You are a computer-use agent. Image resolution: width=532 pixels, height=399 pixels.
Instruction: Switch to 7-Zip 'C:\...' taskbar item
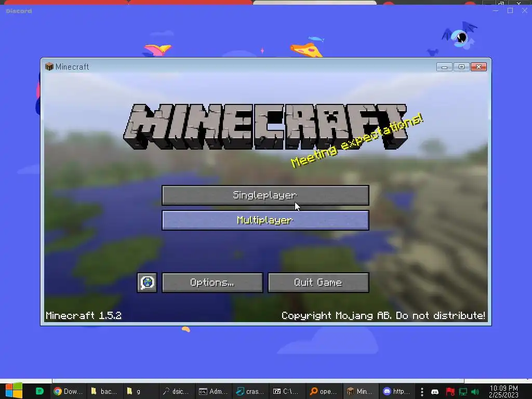click(286, 391)
